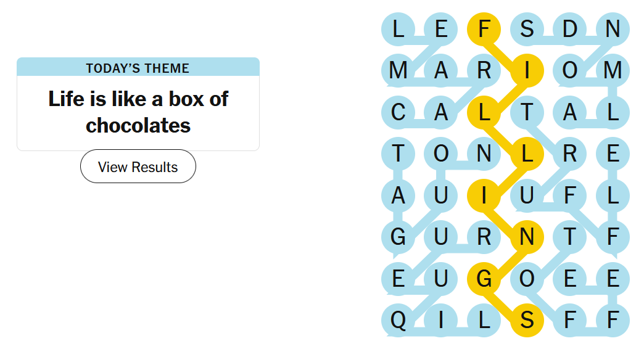Click the Today's Theme header
Image resolution: width=644 pixels, height=362 pixels.
138,68
